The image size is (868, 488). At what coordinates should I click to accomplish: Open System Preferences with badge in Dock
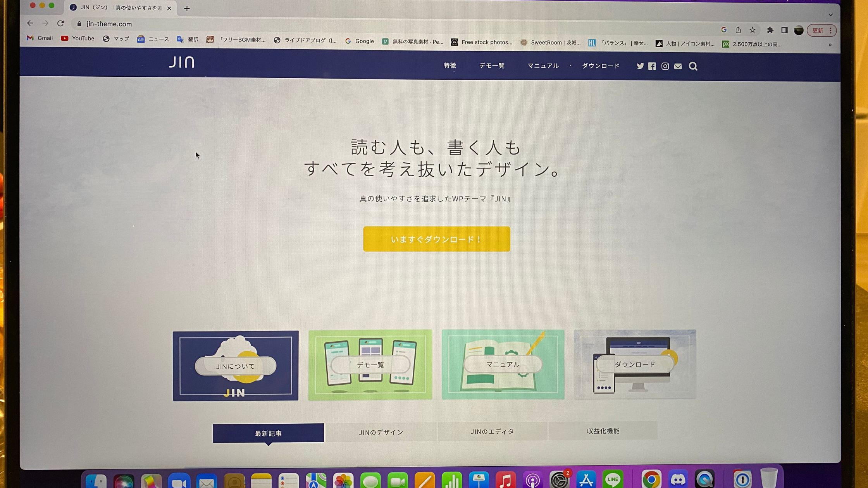click(560, 479)
